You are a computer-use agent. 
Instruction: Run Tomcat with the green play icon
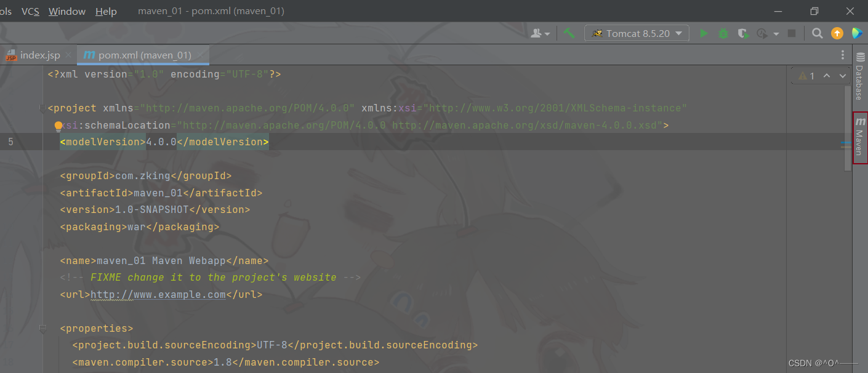(x=703, y=33)
